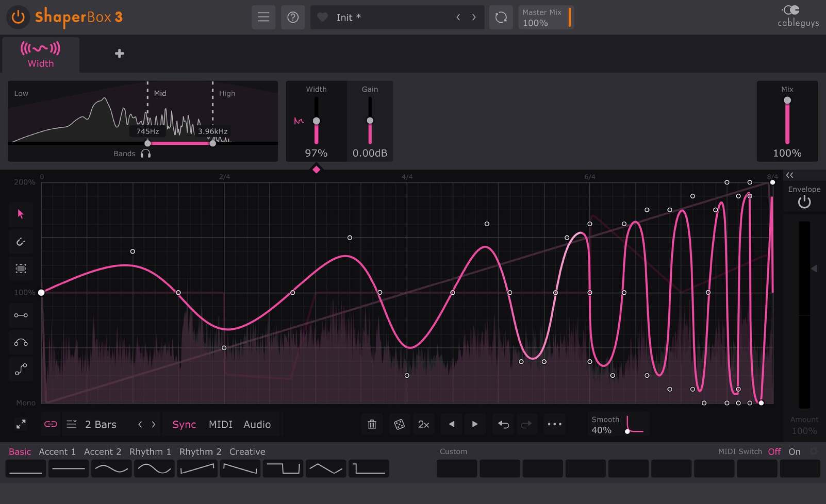The width and height of the screenshot is (826, 504).
Task: Enable the magnet snap tool
Action: tap(21, 241)
